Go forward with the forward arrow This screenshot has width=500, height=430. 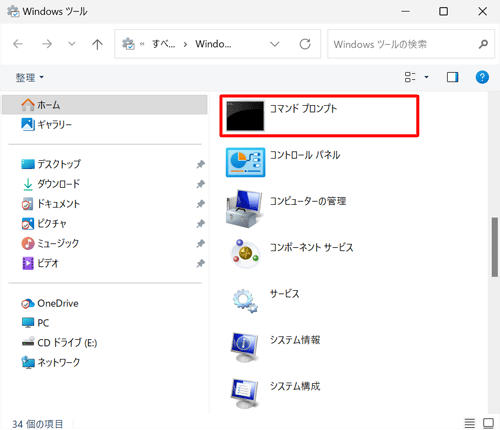pos(47,44)
